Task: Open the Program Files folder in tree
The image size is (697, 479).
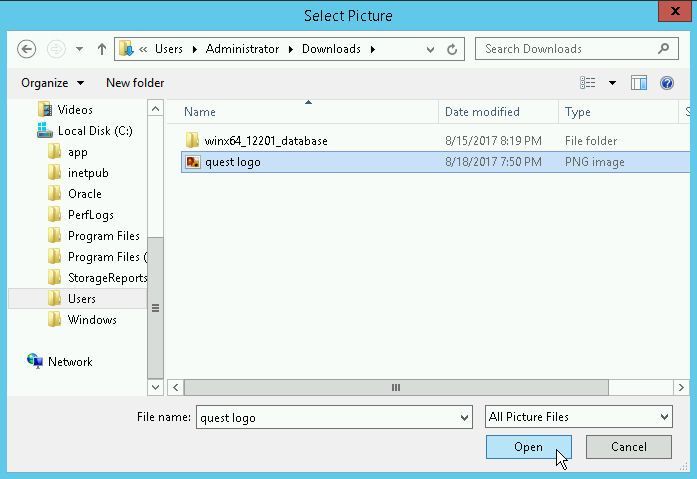Action: [x=104, y=236]
